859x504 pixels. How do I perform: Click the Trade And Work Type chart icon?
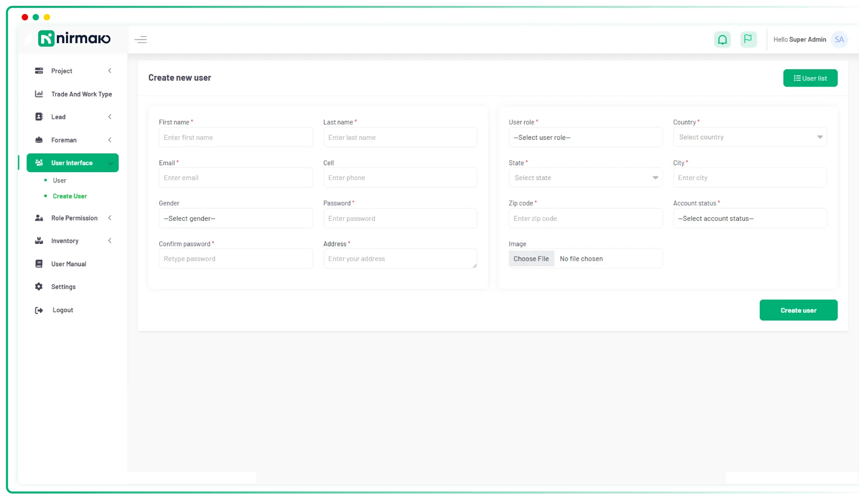click(x=39, y=94)
